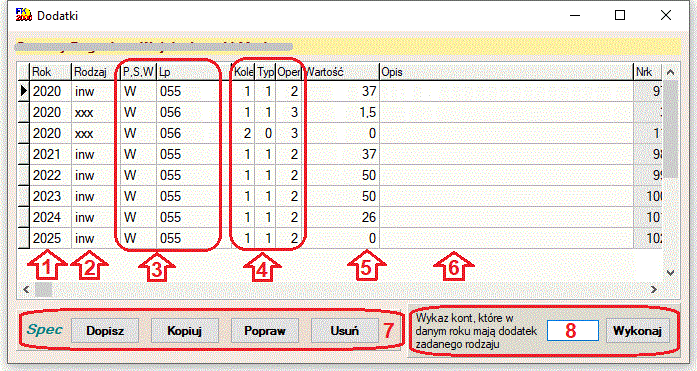697x371 pixels.
Task: Click the Wartość column header
Action: 341,72
